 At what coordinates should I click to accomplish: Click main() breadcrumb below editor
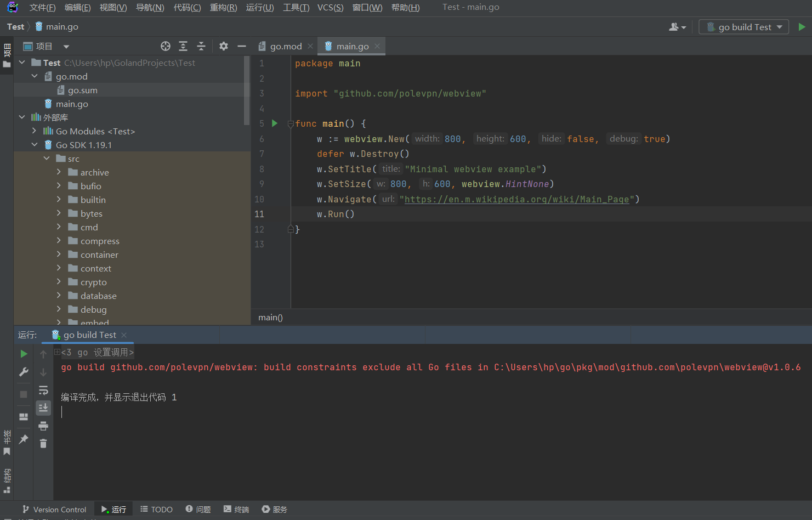[270, 317]
